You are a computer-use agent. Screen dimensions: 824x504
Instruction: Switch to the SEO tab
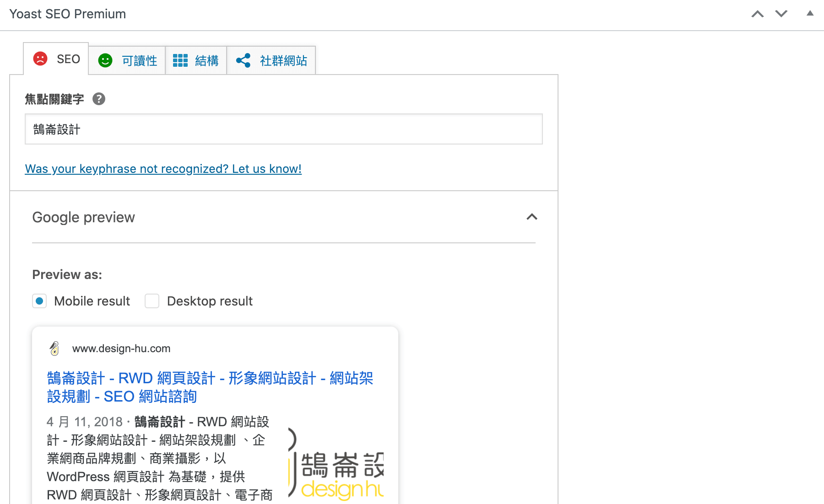click(x=56, y=59)
